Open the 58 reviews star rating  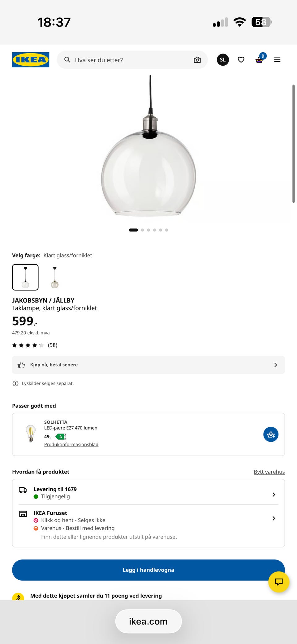35,345
